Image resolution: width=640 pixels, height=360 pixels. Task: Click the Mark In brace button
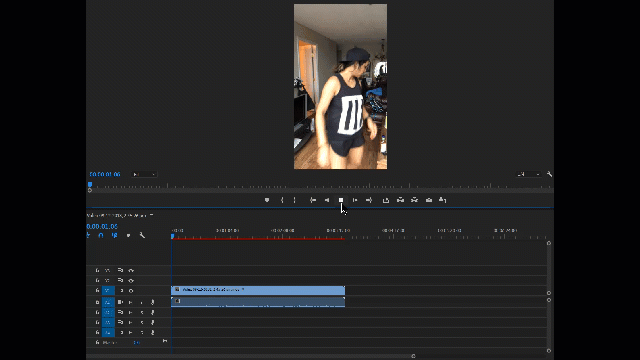pos(282,200)
